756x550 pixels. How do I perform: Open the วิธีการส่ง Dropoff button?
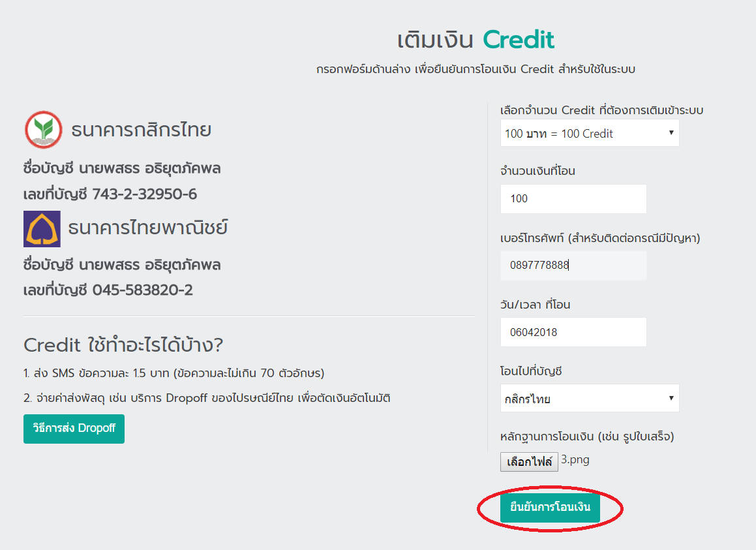pyautogui.click(x=74, y=429)
